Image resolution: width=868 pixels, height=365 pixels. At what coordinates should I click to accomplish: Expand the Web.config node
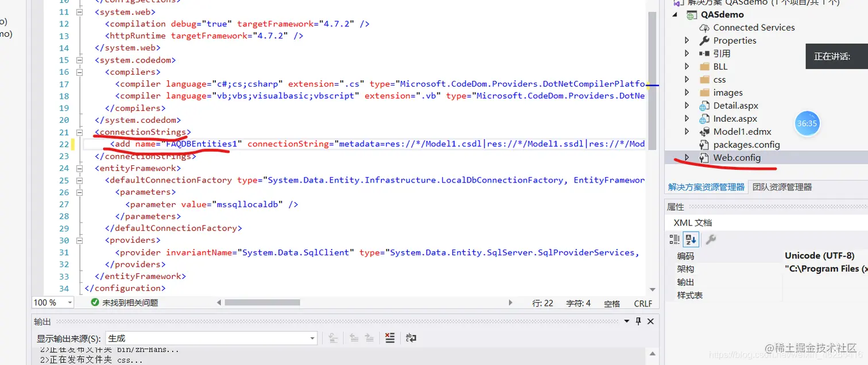pos(687,158)
